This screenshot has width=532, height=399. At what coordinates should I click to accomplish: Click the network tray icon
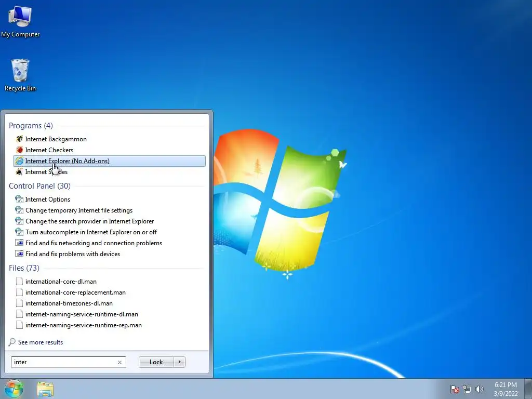tap(467, 389)
